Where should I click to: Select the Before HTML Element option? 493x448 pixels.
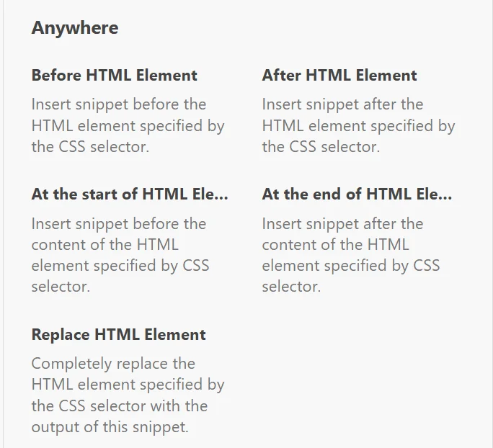click(114, 76)
